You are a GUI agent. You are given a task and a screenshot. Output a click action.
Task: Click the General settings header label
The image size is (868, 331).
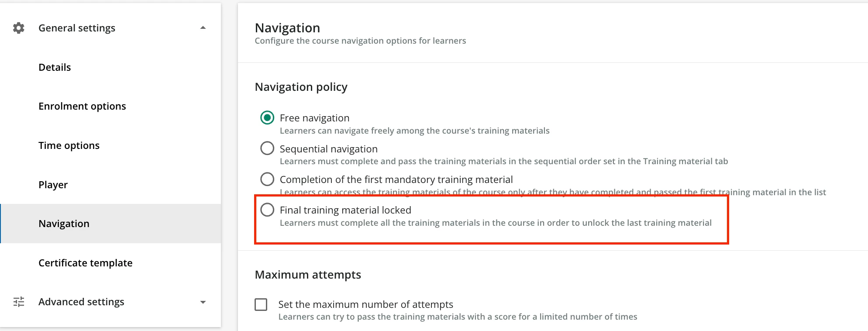point(77,28)
